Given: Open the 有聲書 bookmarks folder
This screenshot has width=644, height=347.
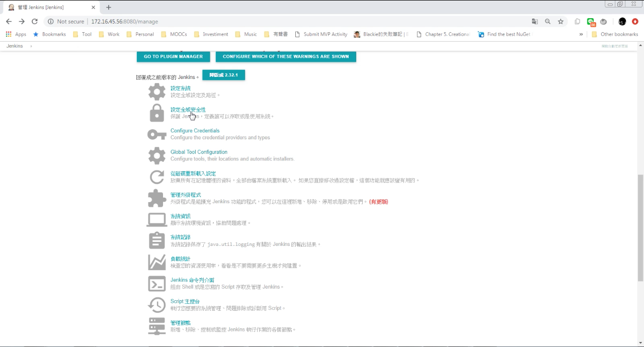Looking at the screenshot, I should [276, 34].
